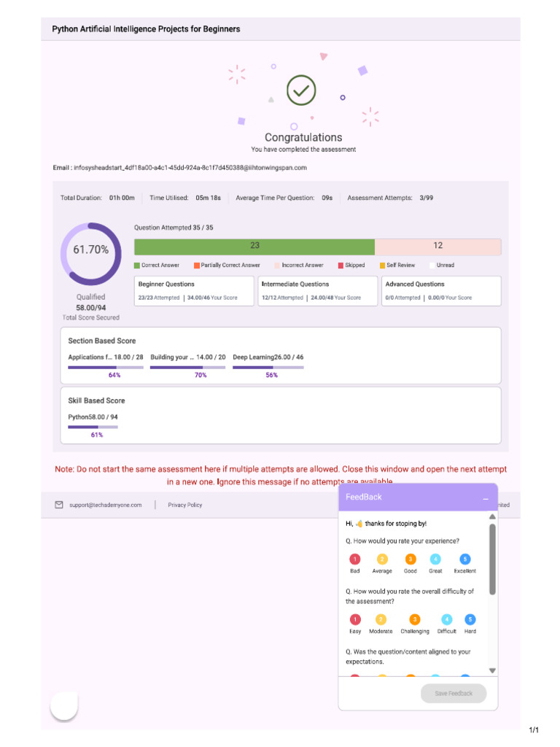Click the feedback panel scrollbar thumb
The height and width of the screenshot is (747, 560).
(x=492, y=559)
